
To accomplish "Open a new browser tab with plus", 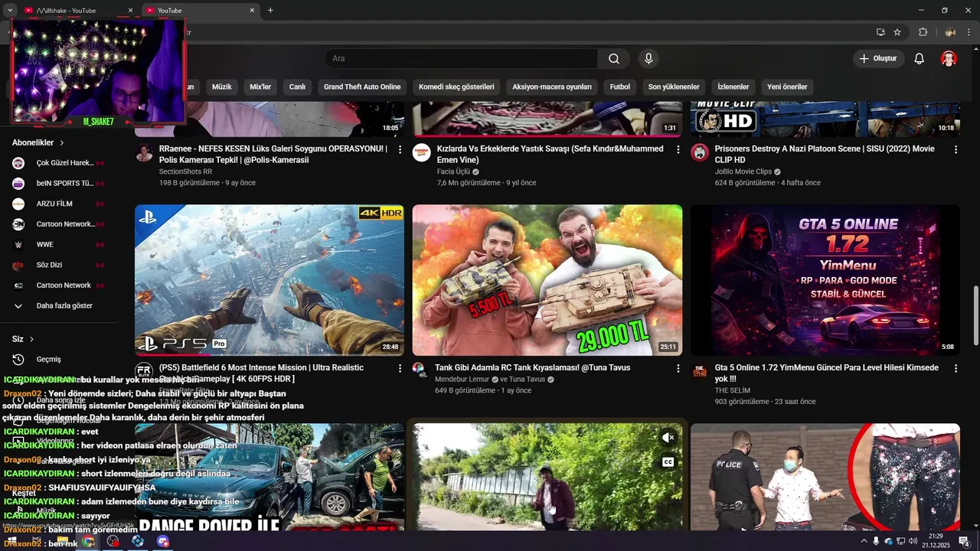I will [x=270, y=11].
